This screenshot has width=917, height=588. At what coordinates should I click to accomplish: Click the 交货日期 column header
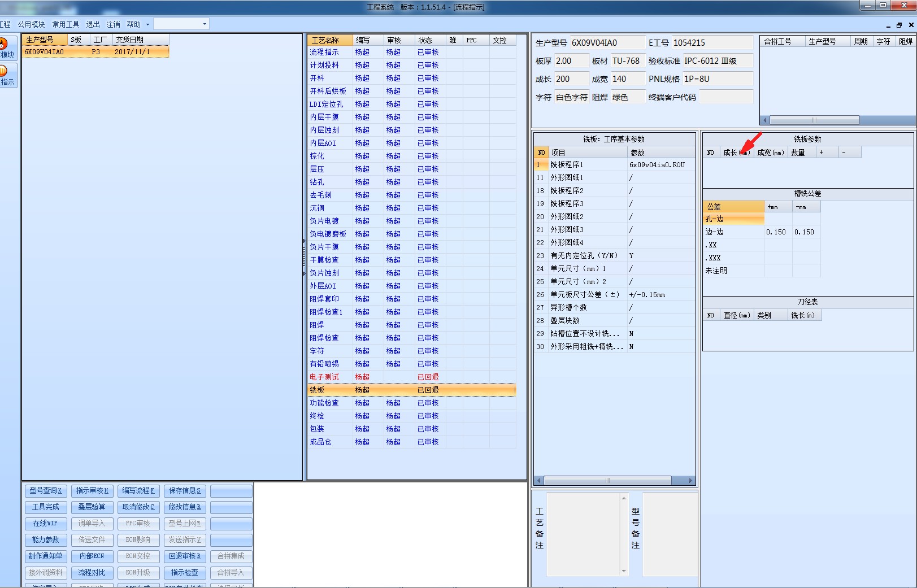(140, 40)
